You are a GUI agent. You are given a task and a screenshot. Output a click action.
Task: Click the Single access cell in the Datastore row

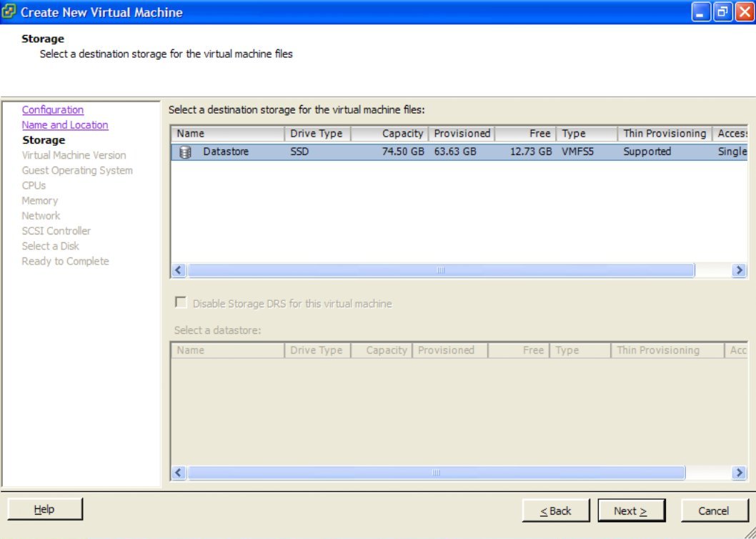pos(732,152)
